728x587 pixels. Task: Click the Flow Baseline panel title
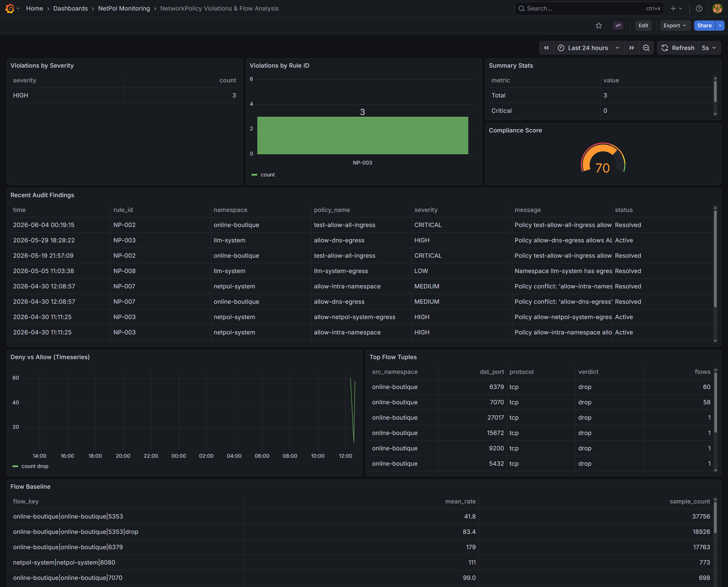[30, 487]
